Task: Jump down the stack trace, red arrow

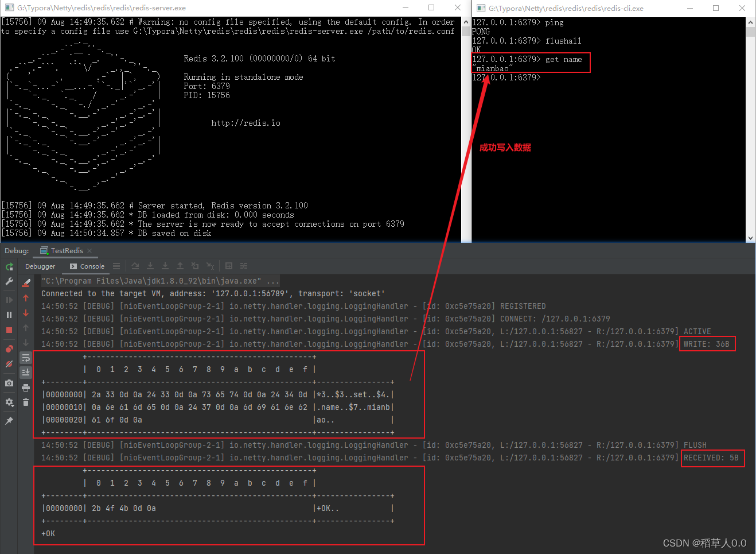Action: click(26, 313)
